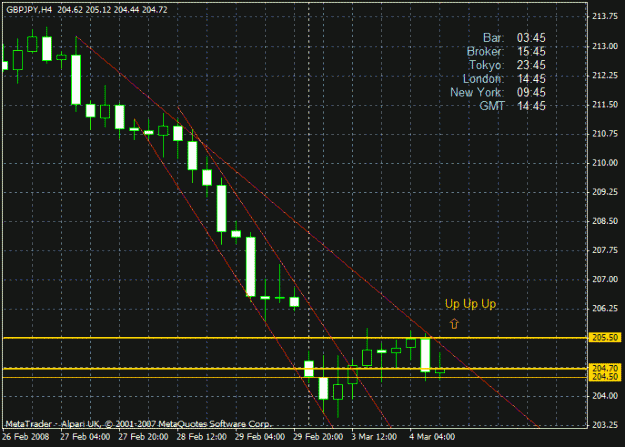Image resolution: width=625 pixels, height=447 pixels.
Task: Click the orange up arrow marker
Action: 454,323
